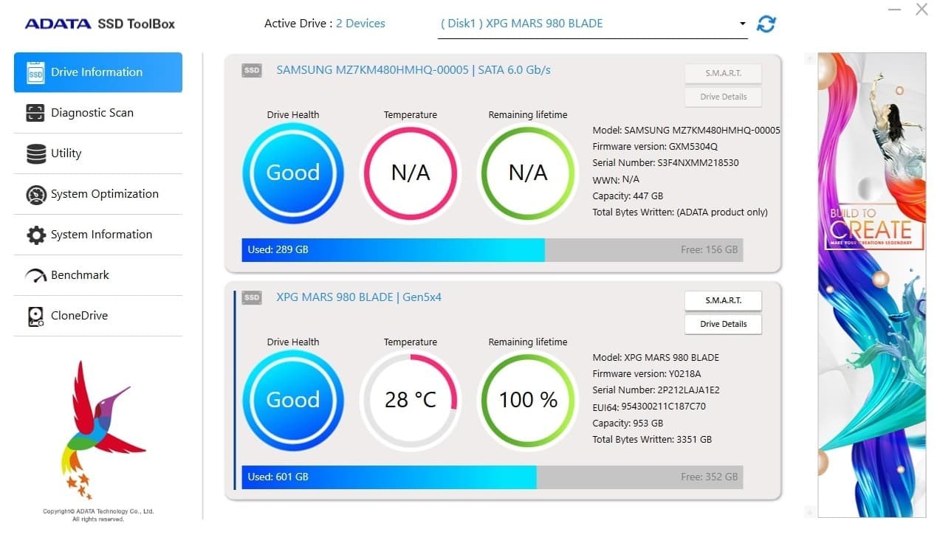This screenshot has width=937, height=560.
Task: Click the Active Drive label
Action: [x=297, y=24]
